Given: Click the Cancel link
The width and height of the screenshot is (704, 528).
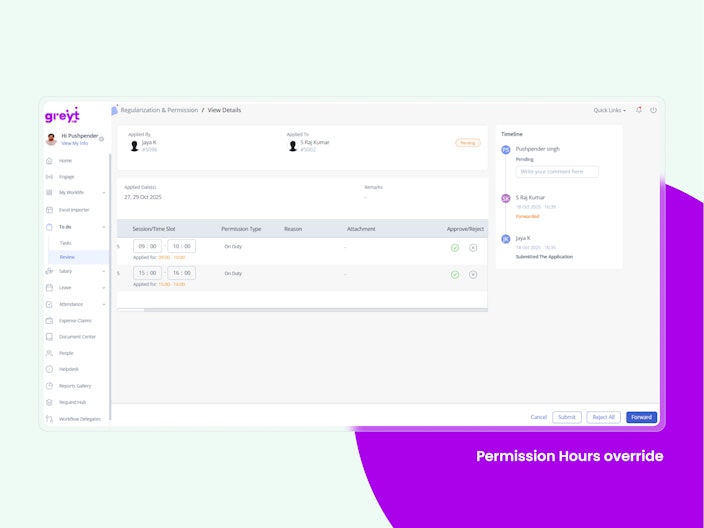Looking at the screenshot, I should pyautogui.click(x=538, y=417).
